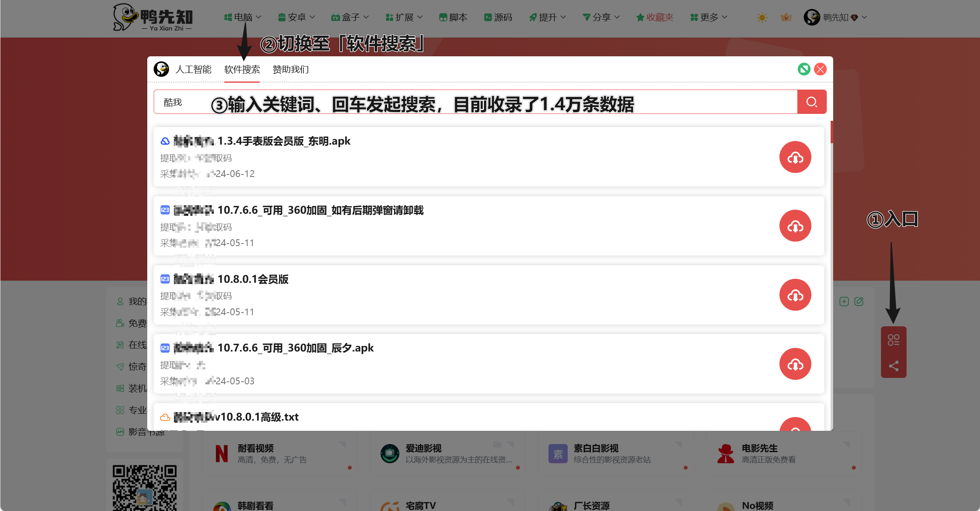Image resolution: width=980 pixels, height=511 pixels.
Task: Open the 韩剧看看 site card
Action: click(x=280, y=500)
